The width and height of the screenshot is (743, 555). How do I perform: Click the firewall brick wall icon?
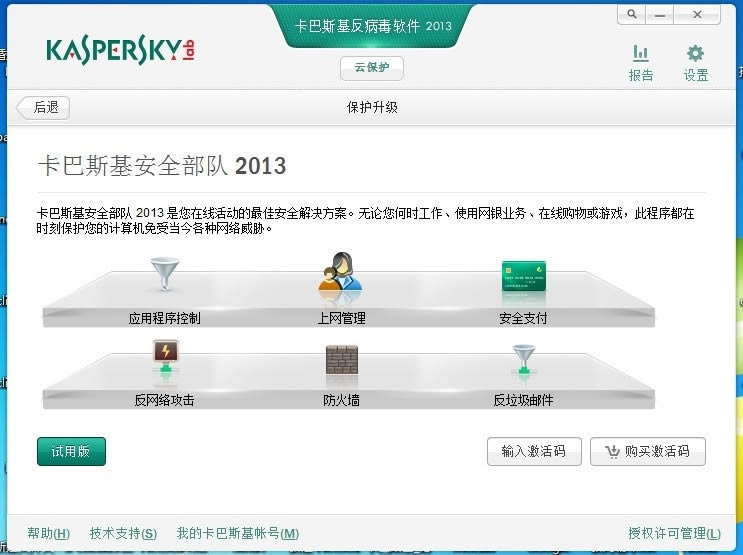click(342, 360)
